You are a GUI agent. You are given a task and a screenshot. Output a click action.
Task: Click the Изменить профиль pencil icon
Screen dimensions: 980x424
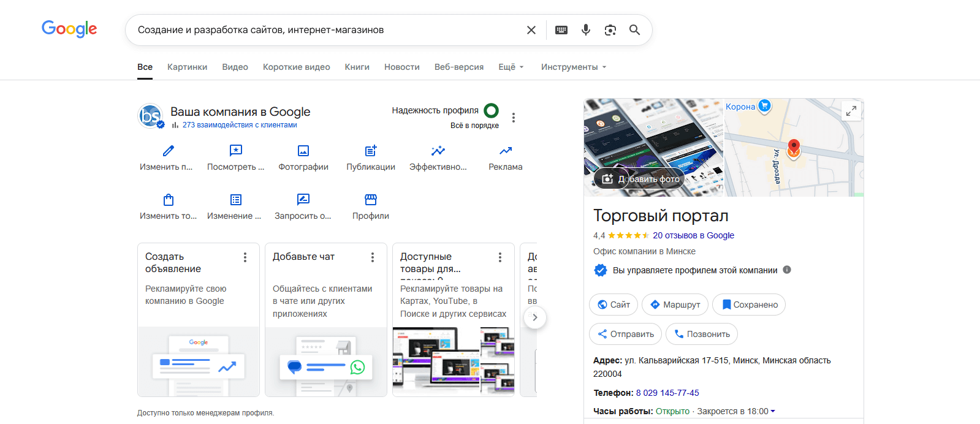point(169,150)
